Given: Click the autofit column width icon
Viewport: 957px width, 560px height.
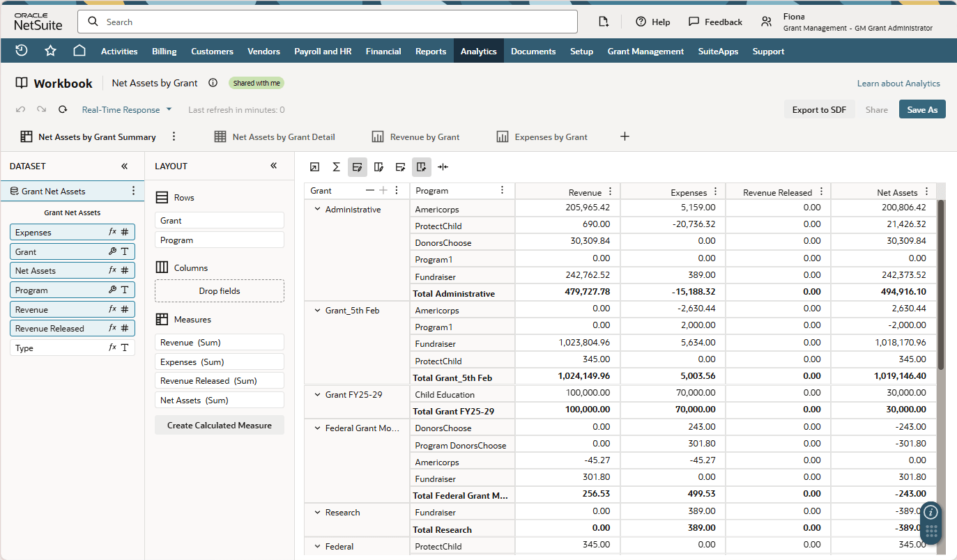Looking at the screenshot, I should click(442, 167).
